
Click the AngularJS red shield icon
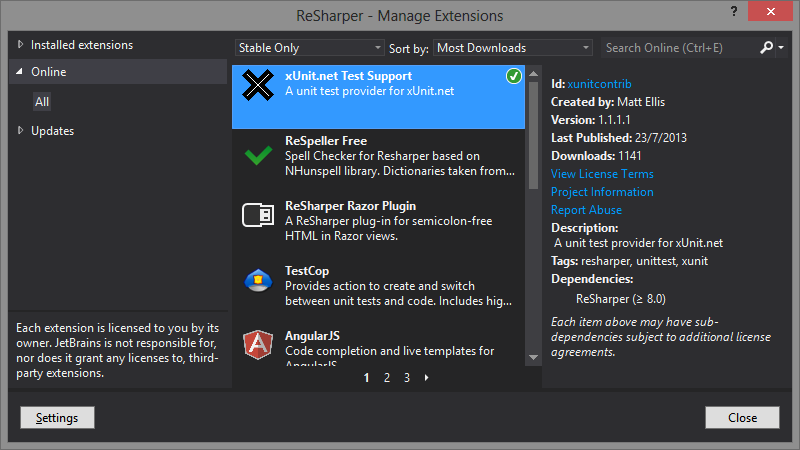pyautogui.click(x=258, y=345)
